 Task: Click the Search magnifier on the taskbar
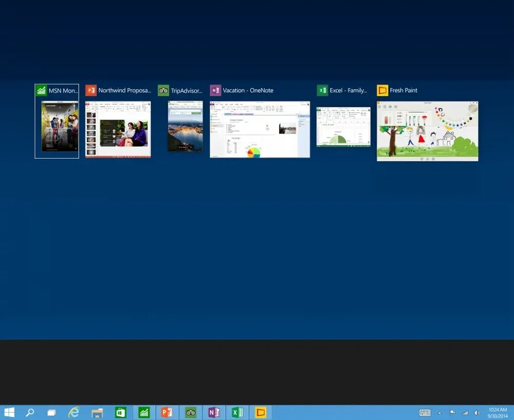tap(30, 412)
